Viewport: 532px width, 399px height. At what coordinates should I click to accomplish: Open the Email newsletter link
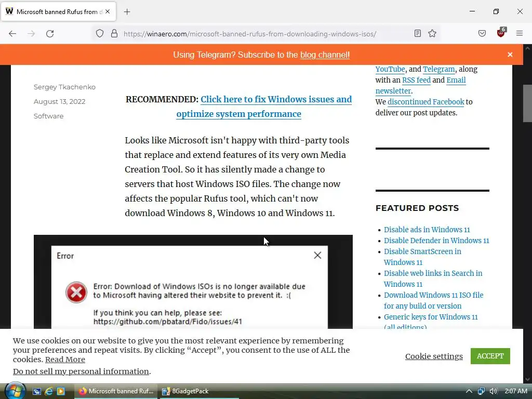pyautogui.click(x=420, y=86)
